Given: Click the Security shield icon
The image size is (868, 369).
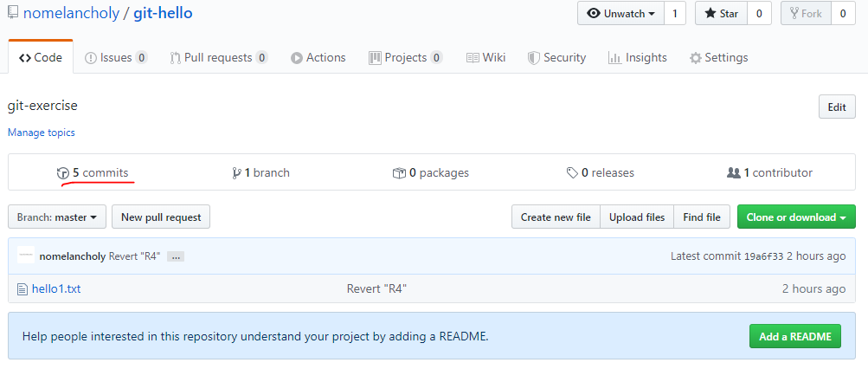Looking at the screenshot, I should click(x=533, y=58).
